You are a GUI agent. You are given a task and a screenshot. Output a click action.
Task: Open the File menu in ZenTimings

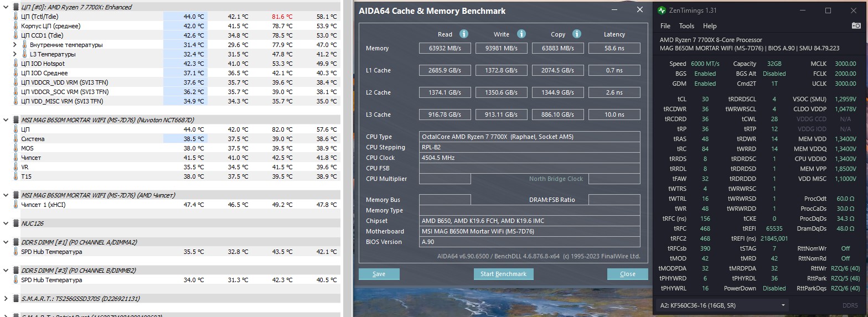tap(665, 26)
